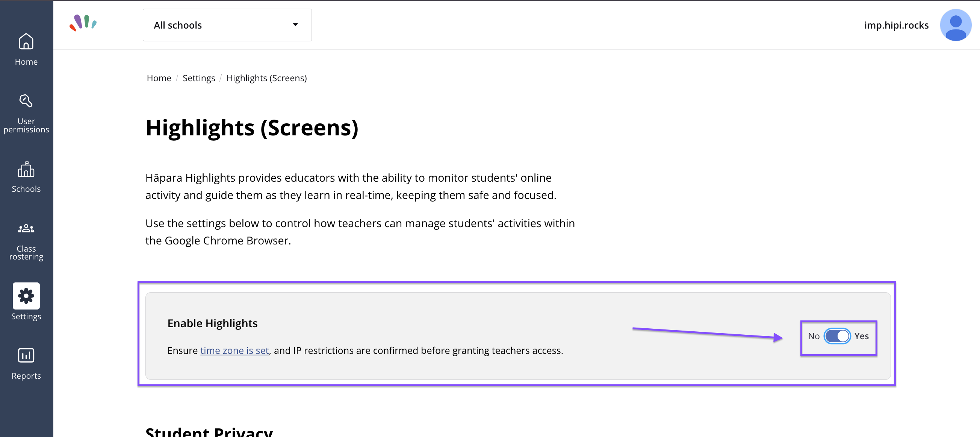
Task: Click the Hāpara colorful logo
Action: pyautogui.click(x=83, y=23)
